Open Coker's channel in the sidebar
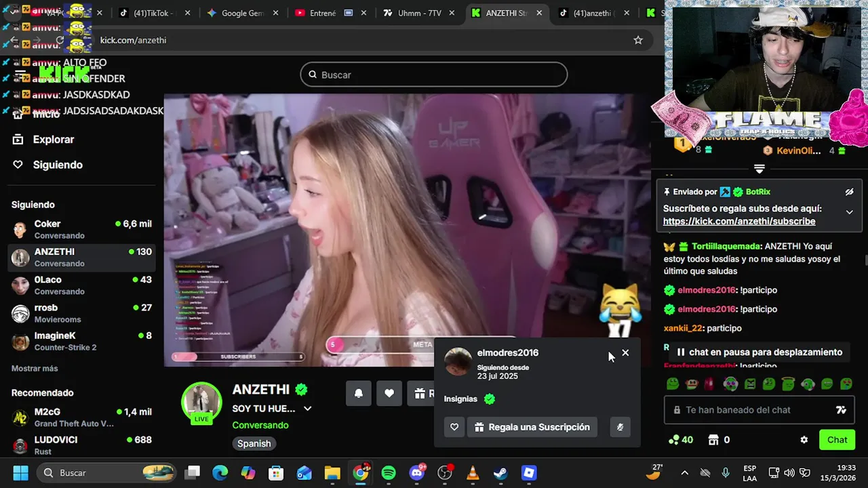The width and height of the screenshot is (868, 488). 81,229
